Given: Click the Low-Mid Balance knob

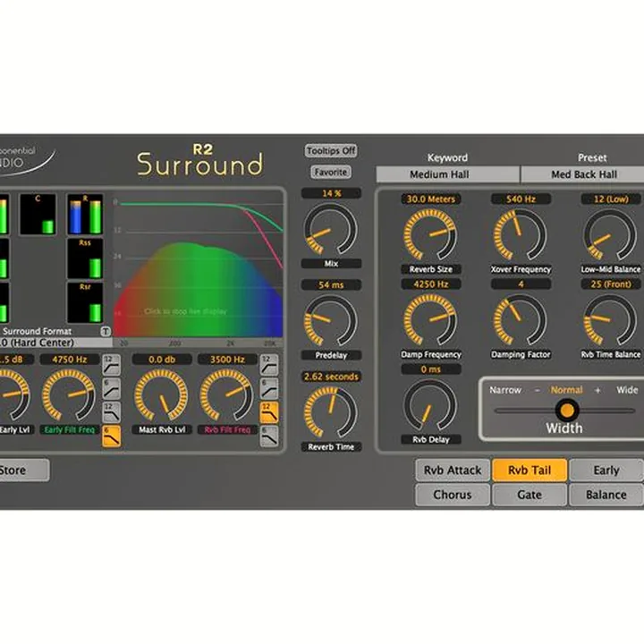Looking at the screenshot, I should 610,235.
